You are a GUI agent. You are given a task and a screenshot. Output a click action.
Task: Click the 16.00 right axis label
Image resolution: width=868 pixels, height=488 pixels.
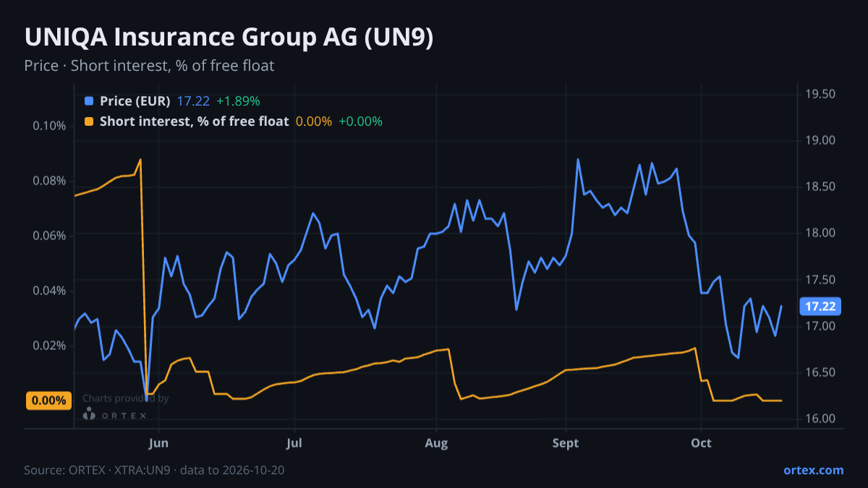[821, 419]
